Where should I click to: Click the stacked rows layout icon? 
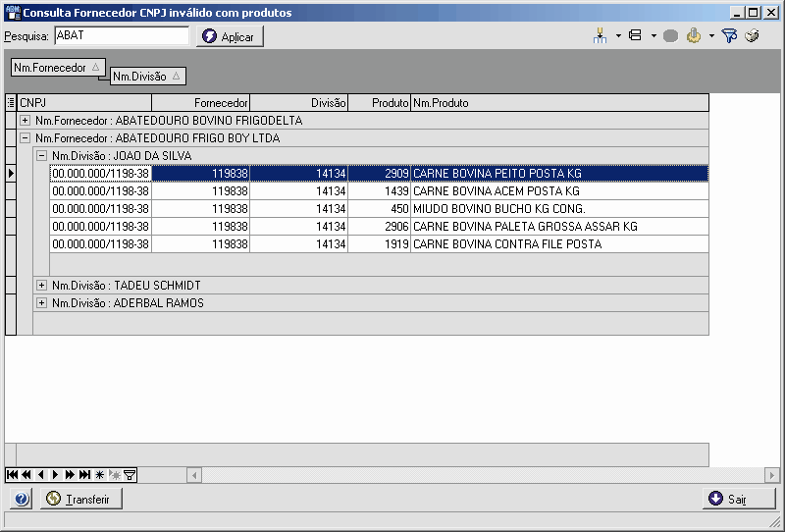tap(635, 35)
